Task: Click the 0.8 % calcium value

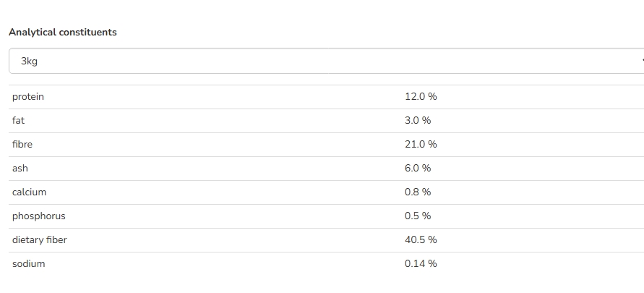Action: pyautogui.click(x=418, y=192)
